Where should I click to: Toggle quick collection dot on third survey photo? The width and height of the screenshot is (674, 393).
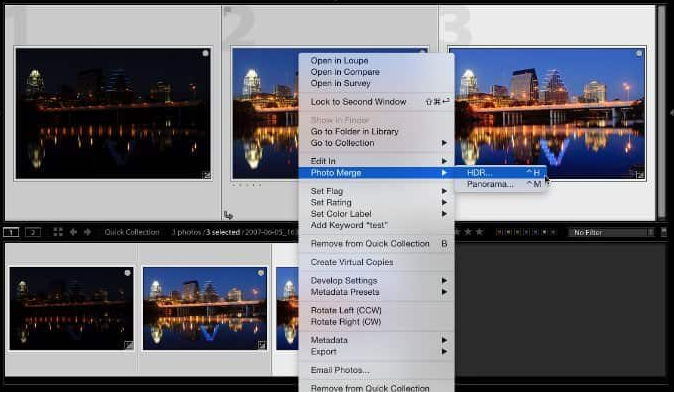coord(639,54)
